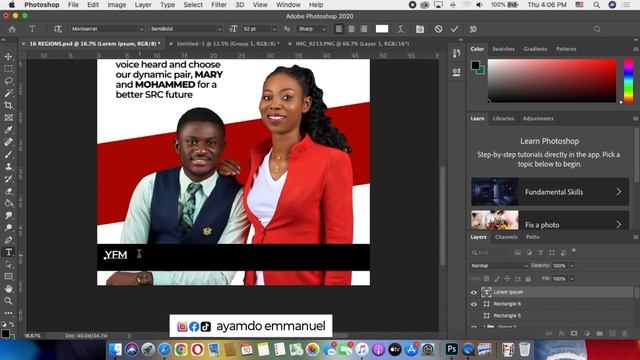The width and height of the screenshot is (640, 360).
Task: Cancel current text edits
Action: (x=438, y=29)
